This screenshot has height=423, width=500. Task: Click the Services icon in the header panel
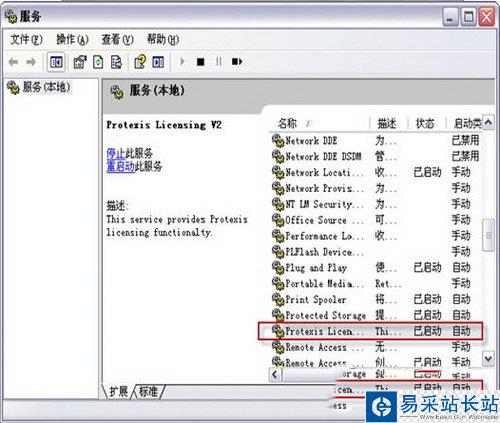point(117,91)
